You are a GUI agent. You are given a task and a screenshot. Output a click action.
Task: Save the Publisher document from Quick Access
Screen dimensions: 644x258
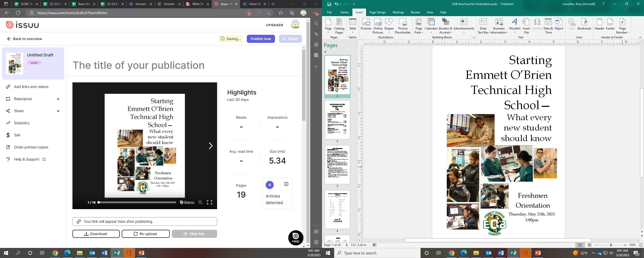(x=329, y=4)
